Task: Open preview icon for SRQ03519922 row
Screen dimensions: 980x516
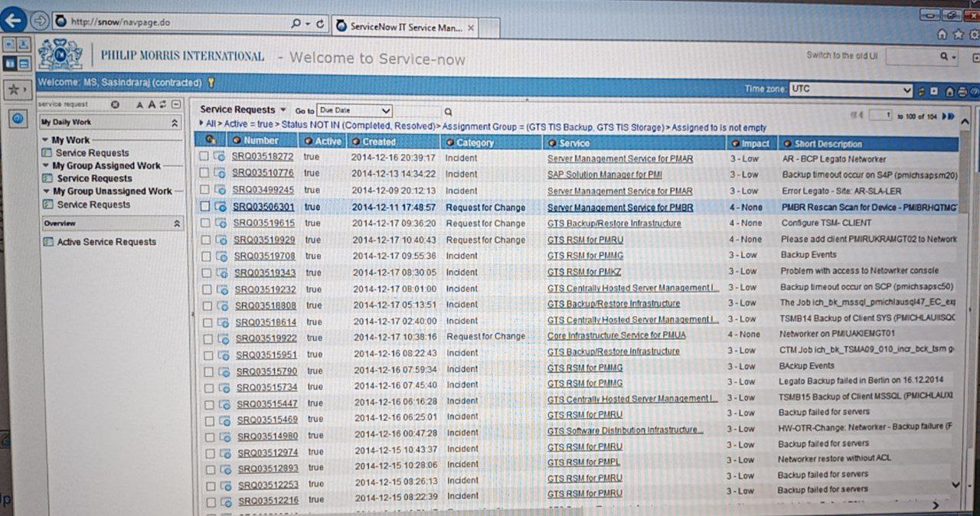Action: click(x=222, y=338)
